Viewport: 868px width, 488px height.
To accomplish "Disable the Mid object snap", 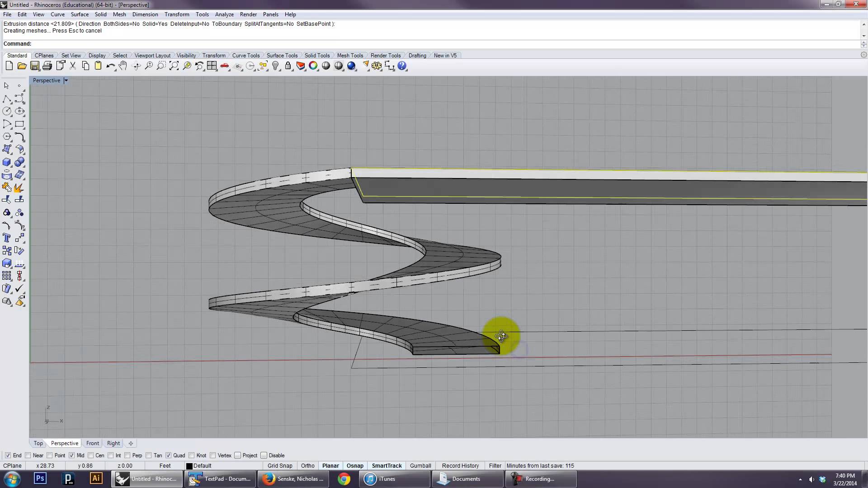I will click(x=72, y=455).
